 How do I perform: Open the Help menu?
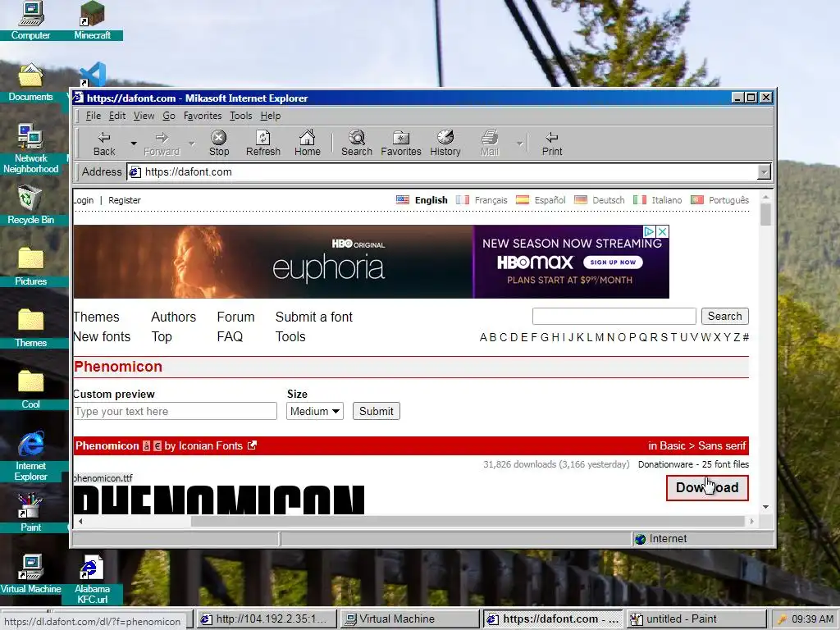point(271,116)
